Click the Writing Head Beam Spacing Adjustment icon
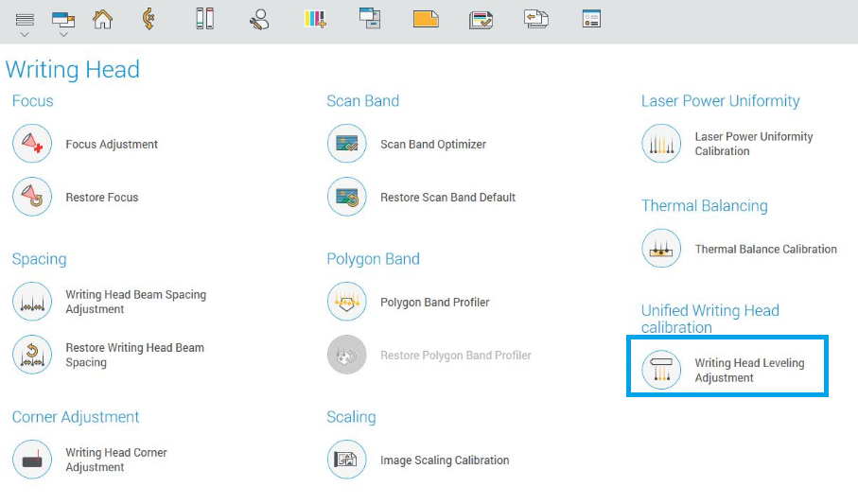This screenshot has width=858, height=504. 32,302
